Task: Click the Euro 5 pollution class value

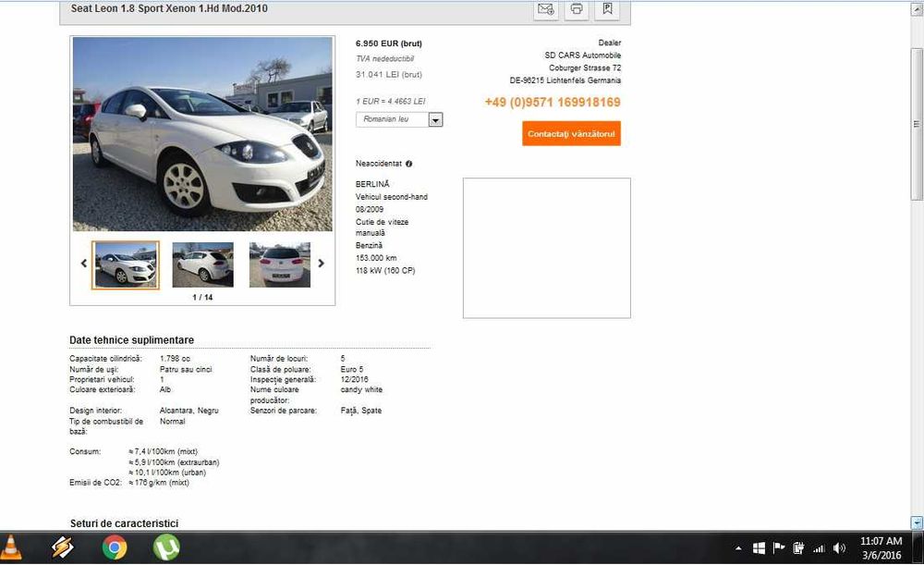Action: (352, 369)
